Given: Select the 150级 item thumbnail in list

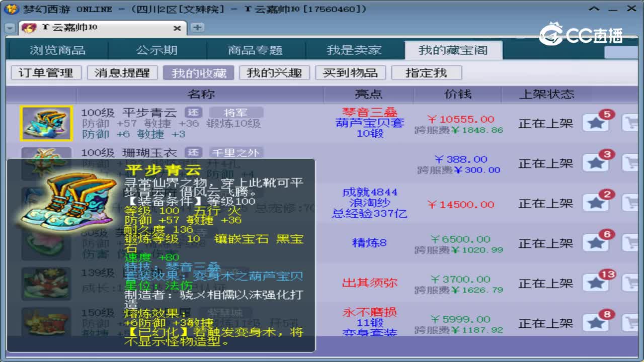Looking at the screenshot, I should click(46, 322).
